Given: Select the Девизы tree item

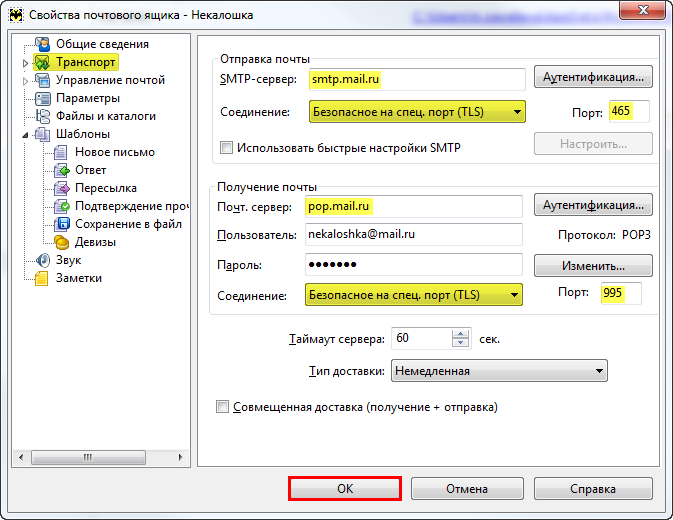Looking at the screenshot, I should (x=95, y=242).
